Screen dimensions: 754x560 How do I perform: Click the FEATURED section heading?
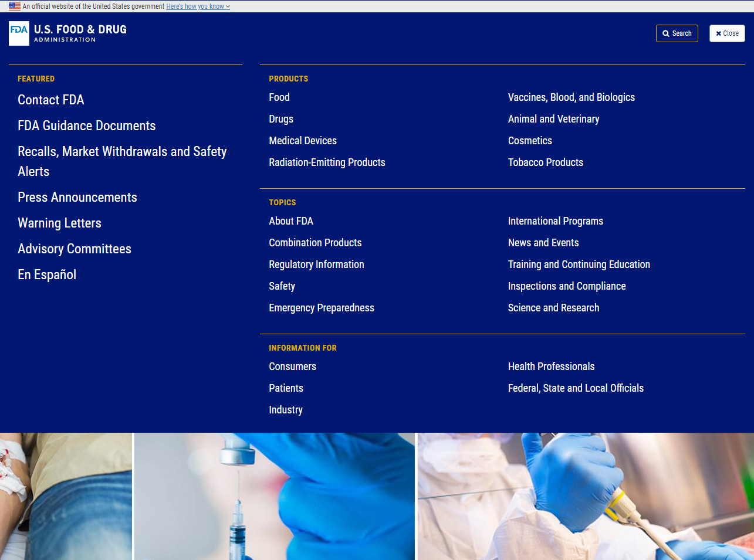pos(36,79)
